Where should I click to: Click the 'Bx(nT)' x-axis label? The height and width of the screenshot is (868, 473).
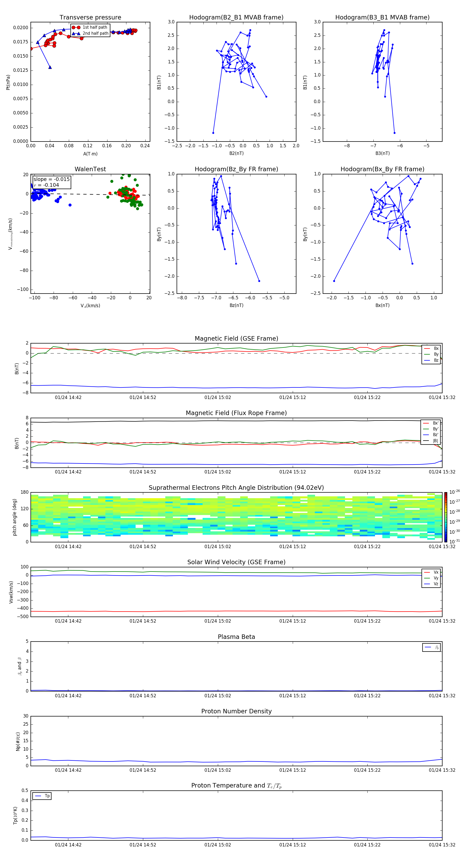pos(382,305)
